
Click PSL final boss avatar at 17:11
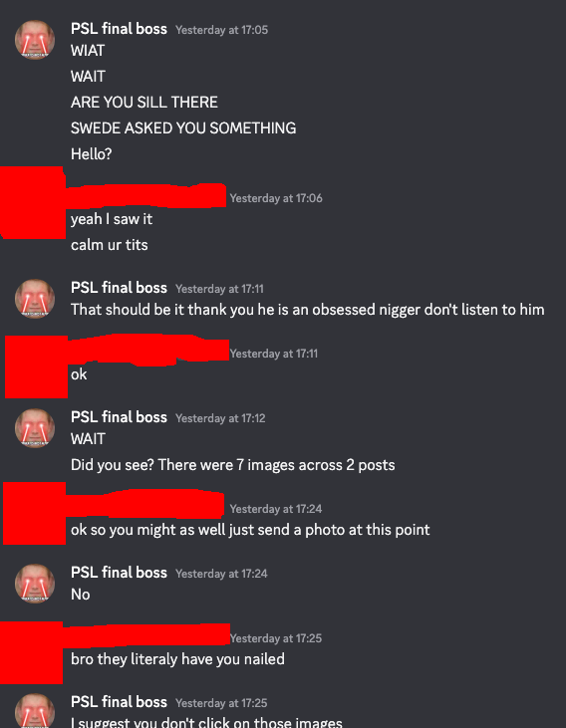pyautogui.click(x=35, y=299)
